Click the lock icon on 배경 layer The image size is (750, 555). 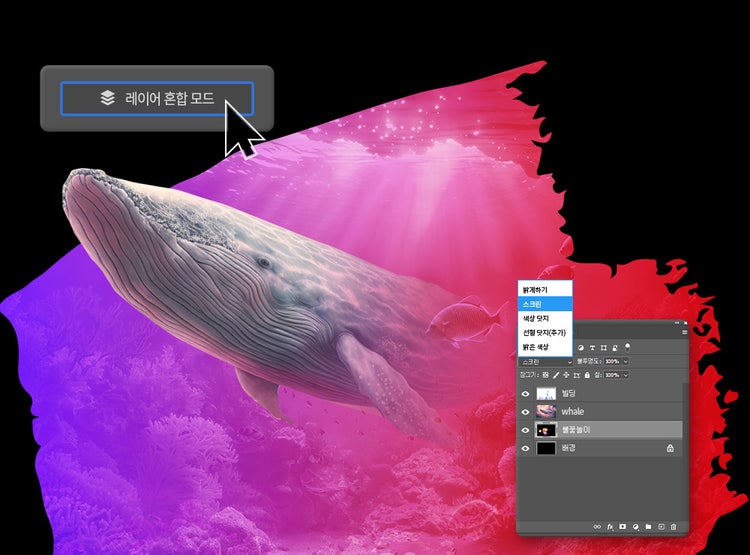click(x=670, y=448)
